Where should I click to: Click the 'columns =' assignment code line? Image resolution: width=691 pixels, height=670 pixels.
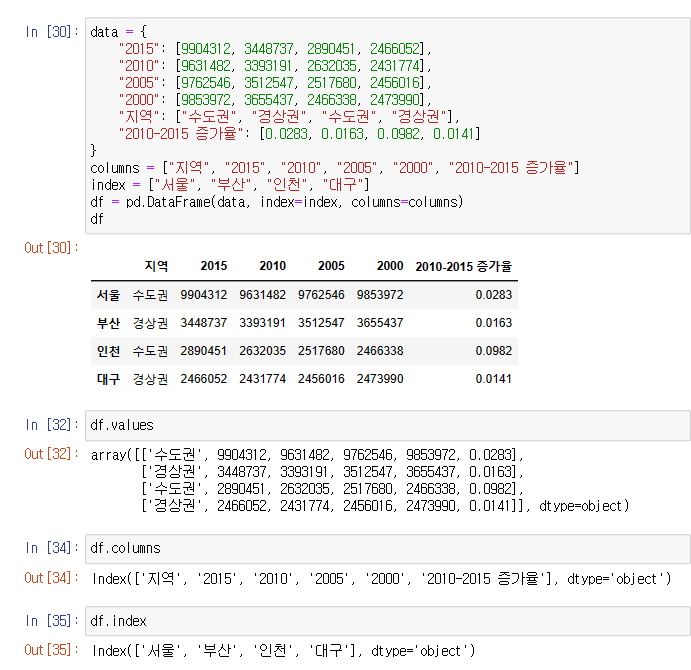[334, 168]
